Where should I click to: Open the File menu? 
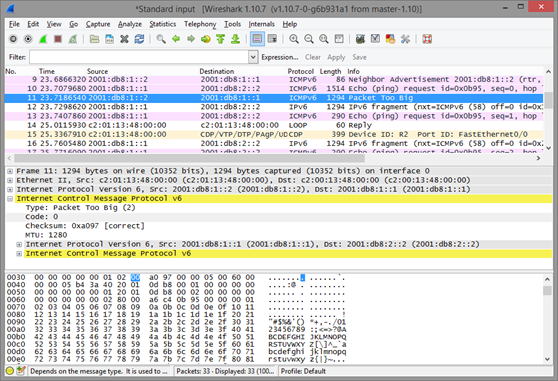pos(14,24)
